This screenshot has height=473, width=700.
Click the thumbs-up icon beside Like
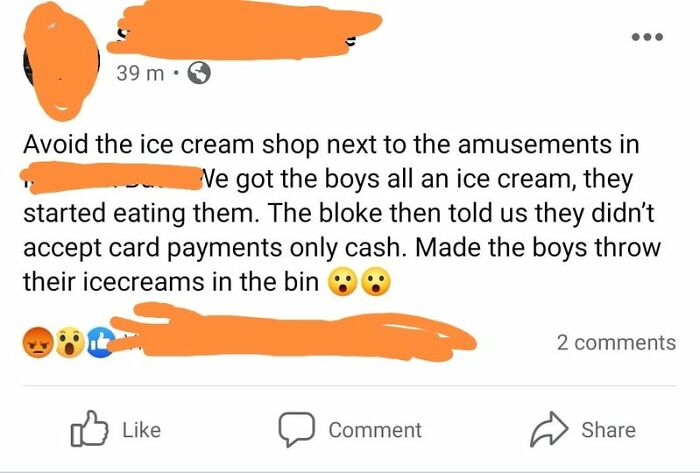point(89,429)
